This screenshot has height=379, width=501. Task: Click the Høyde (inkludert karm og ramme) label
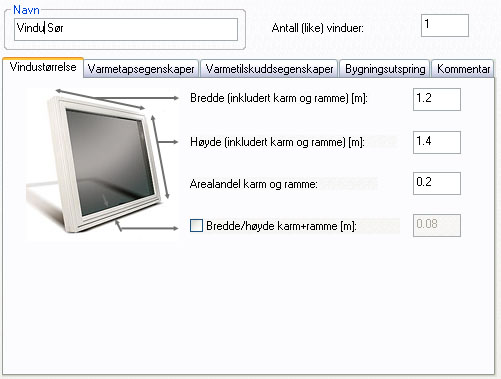click(277, 142)
